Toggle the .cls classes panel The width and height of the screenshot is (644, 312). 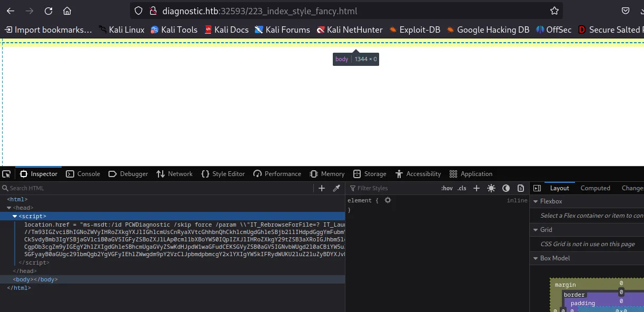(462, 188)
